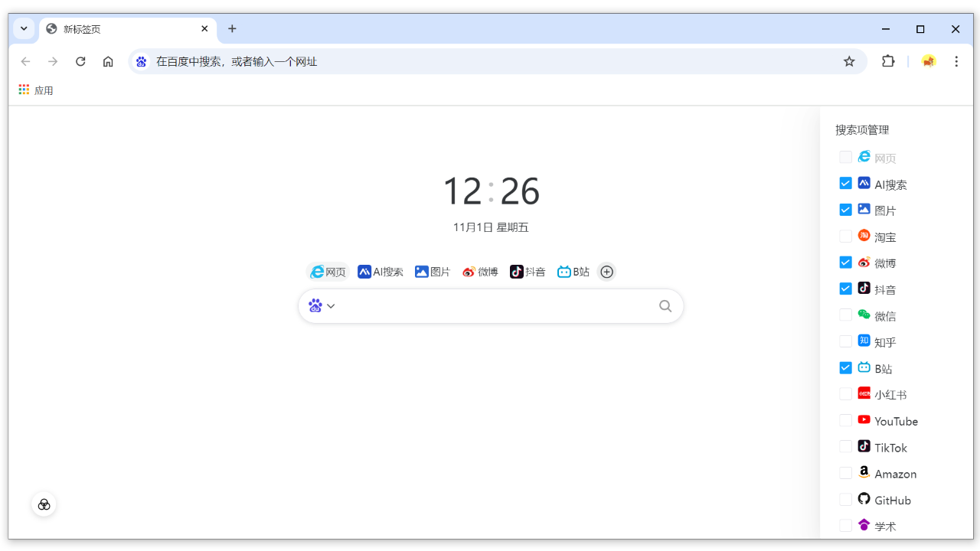Viewport: 980px width, 551px height.
Task: Select the B站 search tab
Action: click(x=573, y=271)
